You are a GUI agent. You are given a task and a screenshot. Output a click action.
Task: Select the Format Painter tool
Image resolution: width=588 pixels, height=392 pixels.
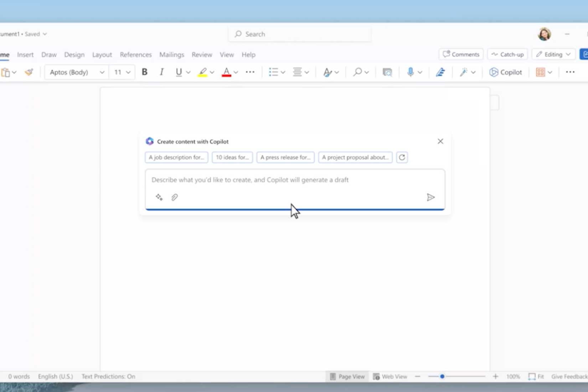[29, 72]
